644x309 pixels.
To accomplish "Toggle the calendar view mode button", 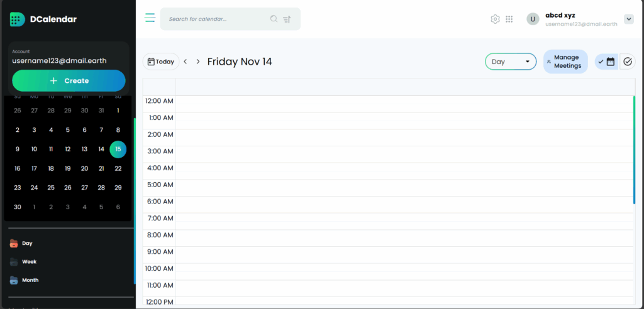I will pos(607,62).
